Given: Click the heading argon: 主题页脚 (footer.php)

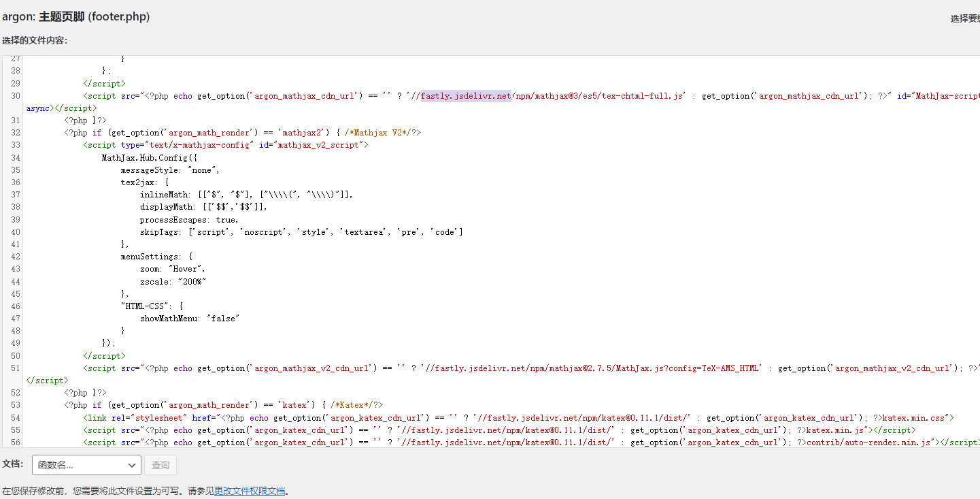Looking at the screenshot, I should [76, 16].
